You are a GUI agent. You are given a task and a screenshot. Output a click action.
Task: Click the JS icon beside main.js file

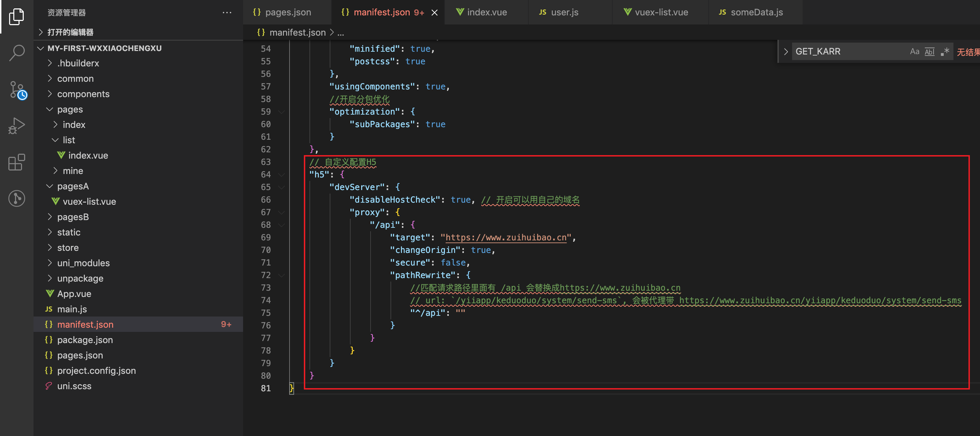[x=49, y=309]
